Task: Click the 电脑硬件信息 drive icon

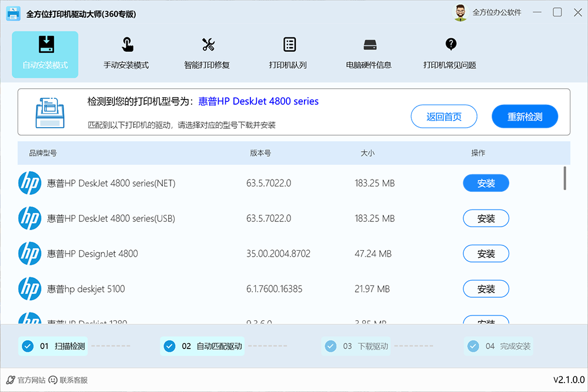Action: [369, 45]
